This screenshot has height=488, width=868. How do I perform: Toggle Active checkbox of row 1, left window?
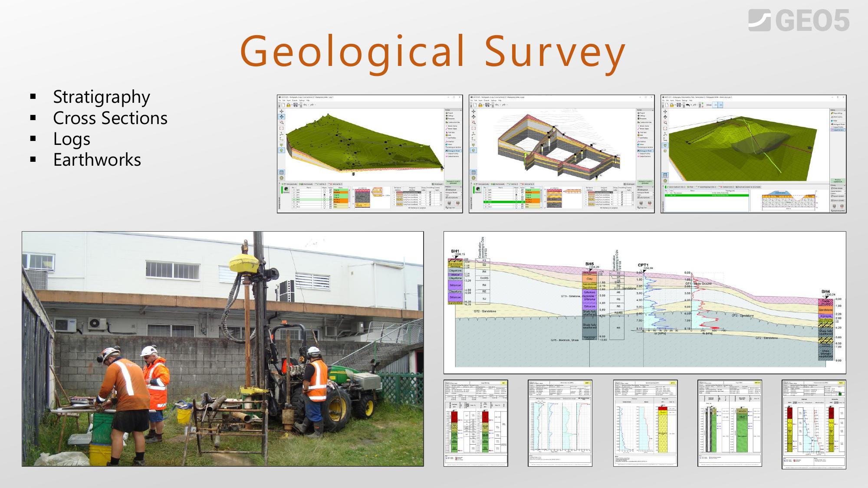click(330, 190)
